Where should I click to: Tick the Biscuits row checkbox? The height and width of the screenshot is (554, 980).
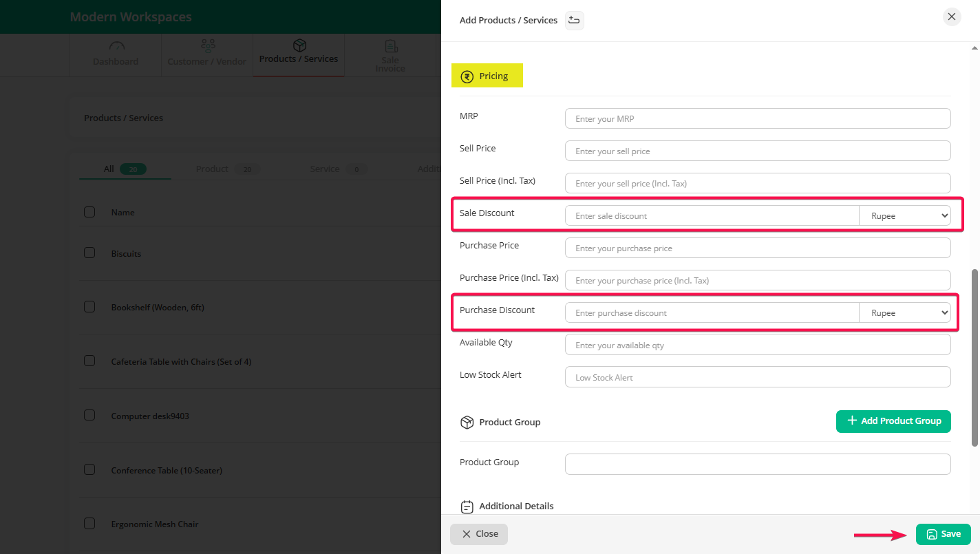click(89, 253)
